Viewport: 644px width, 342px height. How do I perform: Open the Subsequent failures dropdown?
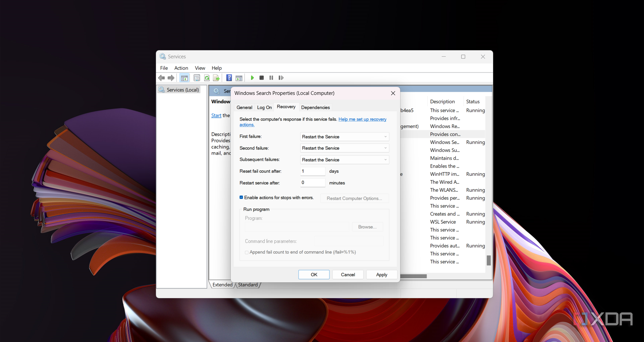pos(344,160)
